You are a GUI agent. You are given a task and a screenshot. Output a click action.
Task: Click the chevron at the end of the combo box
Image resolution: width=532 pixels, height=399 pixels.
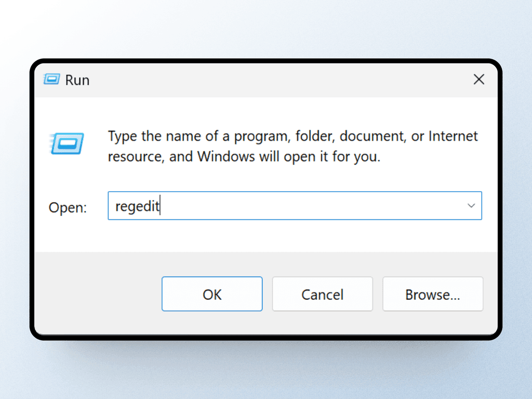tap(471, 206)
